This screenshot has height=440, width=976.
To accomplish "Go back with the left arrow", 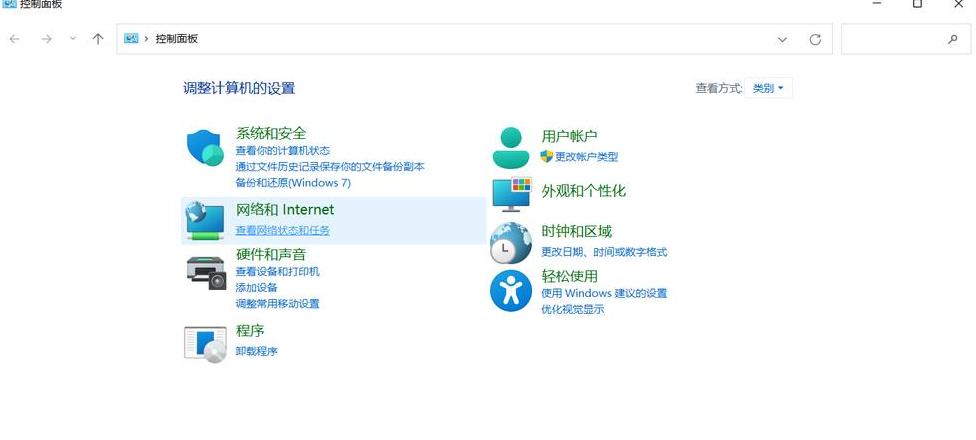I will (14, 39).
